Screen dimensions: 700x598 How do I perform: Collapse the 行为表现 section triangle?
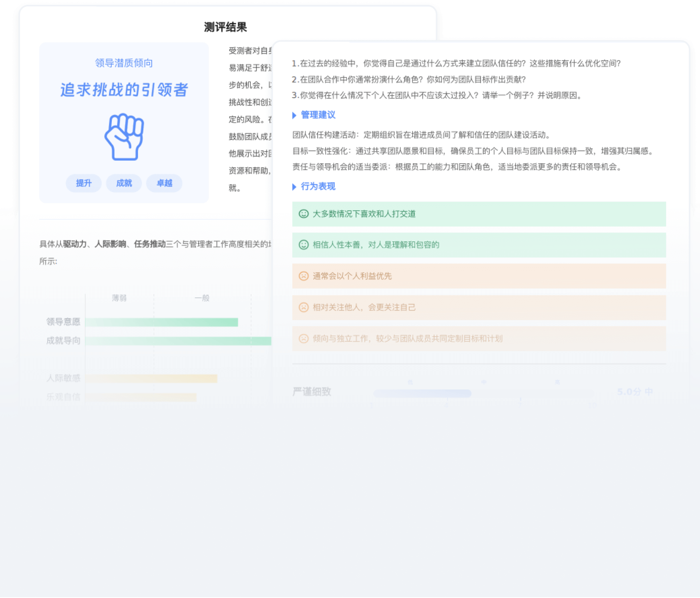pyautogui.click(x=294, y=187)
